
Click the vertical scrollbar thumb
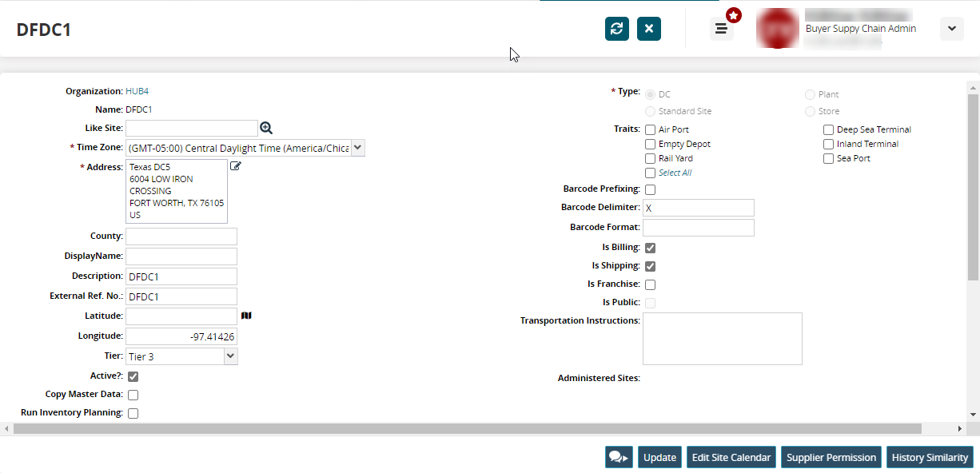tap(973, 187)
